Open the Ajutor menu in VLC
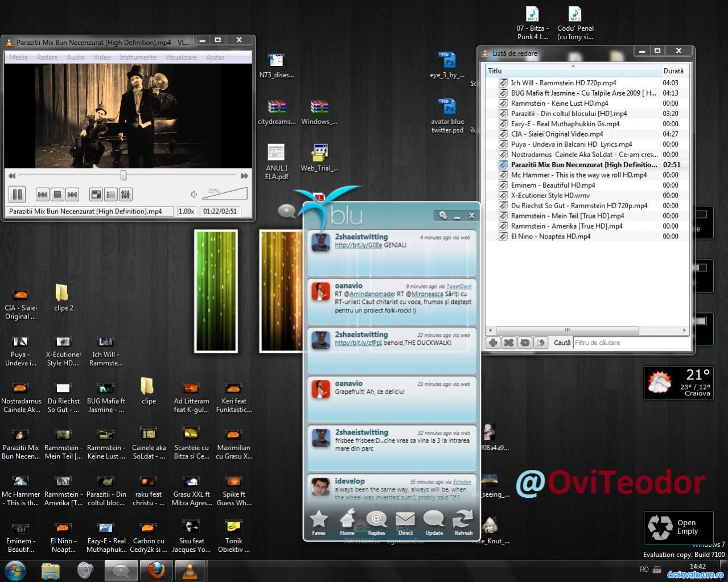This screenshot has height=582, width=728. click(215, 57)
